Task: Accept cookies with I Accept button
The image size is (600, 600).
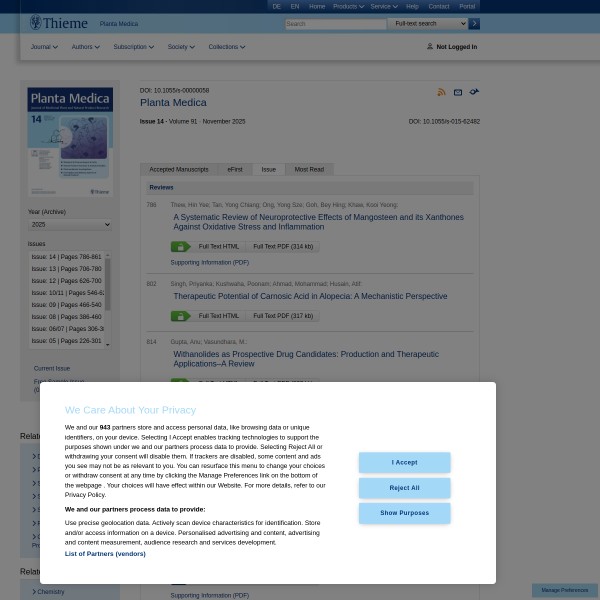Action: click(x=404, y=462)
